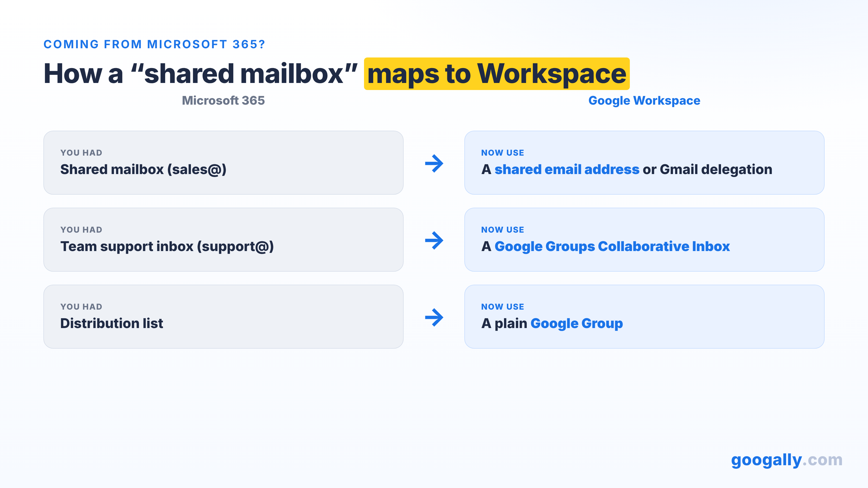Image resolution: width=868 pixels, height=488 pixels.
Task: Open the 'shared email address' link
Action: (567, 169)
